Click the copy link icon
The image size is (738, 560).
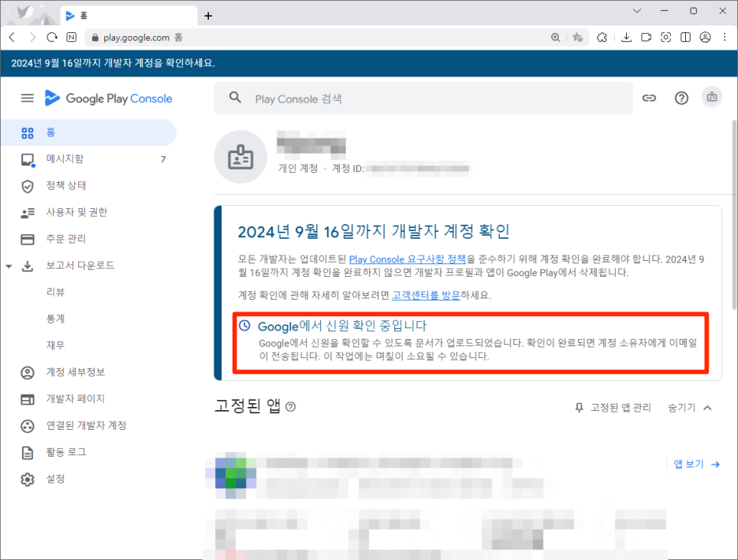tap(649, 98)
